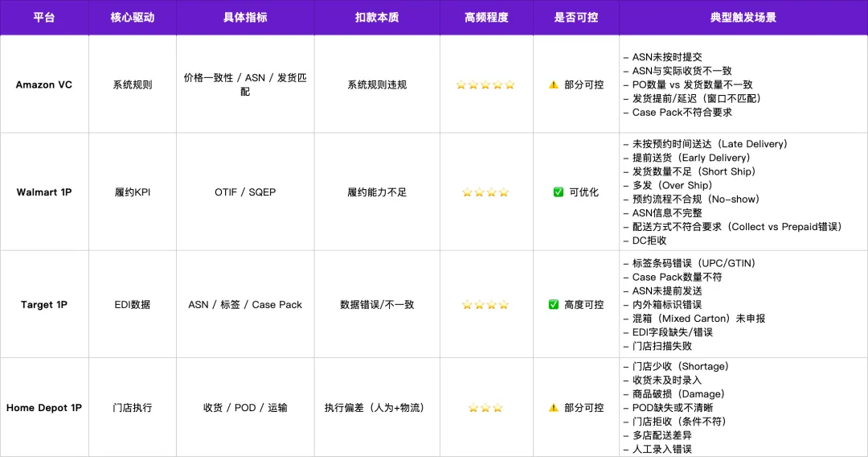Click the 价格一致性 / ASN / 发货匹配 cell
The height and width of the screenshot is (457, 868).
245,84
